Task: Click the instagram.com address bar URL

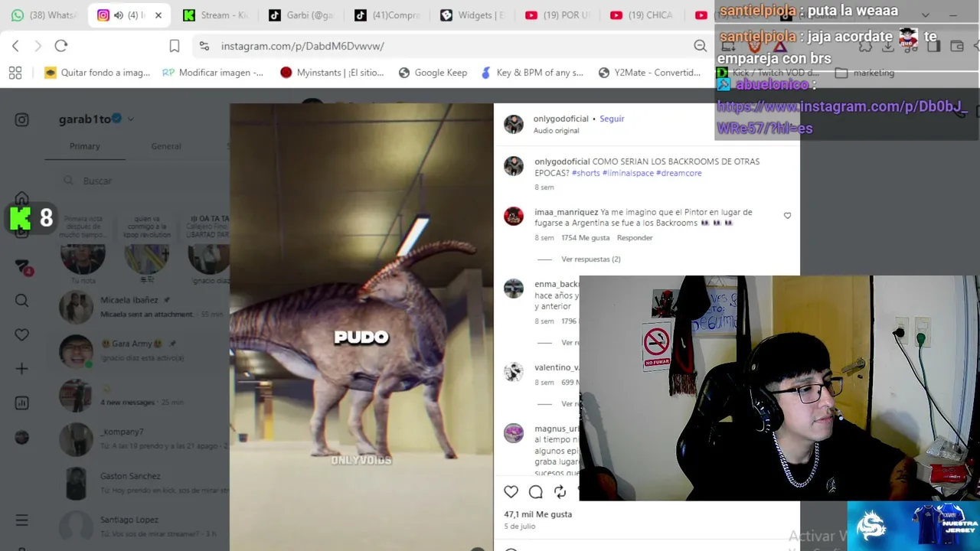Action: coord(302,46)
